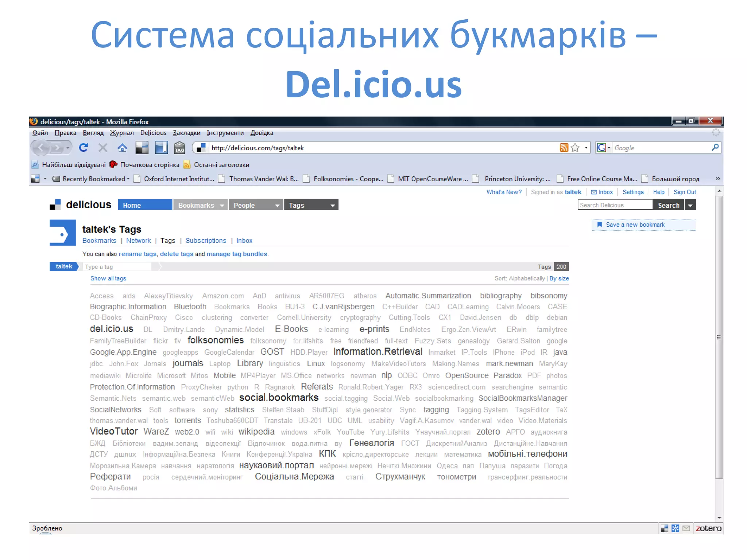
Task: Expand Bookmarks nav dropdown
Action: [x=222, y=205]
